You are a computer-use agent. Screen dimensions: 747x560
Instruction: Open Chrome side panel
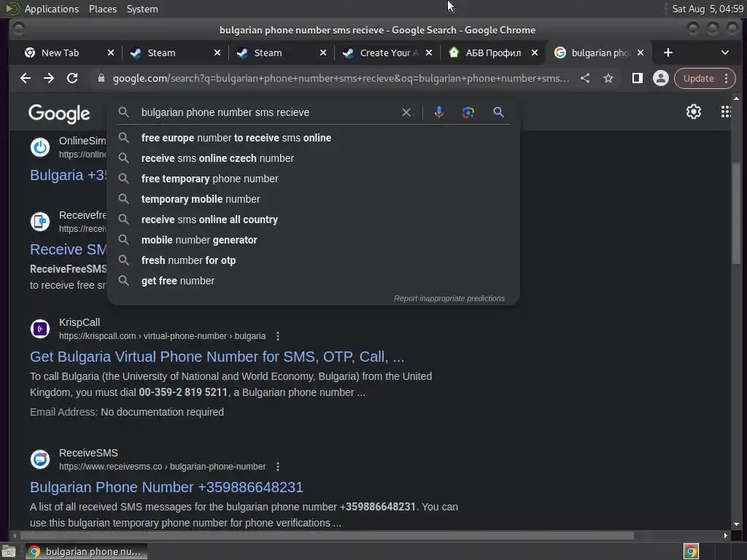(x=638, y=78)
